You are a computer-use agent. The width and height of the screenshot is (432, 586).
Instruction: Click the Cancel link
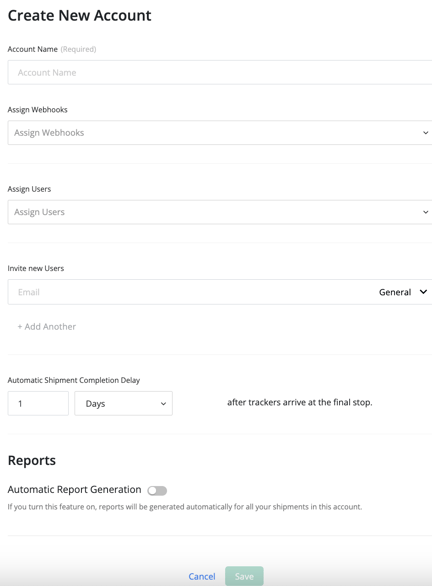[x=202, y=576]
